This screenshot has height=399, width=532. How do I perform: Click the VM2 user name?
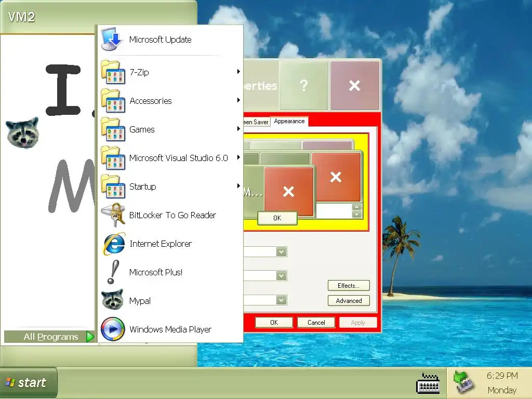[x=21, y=17]
